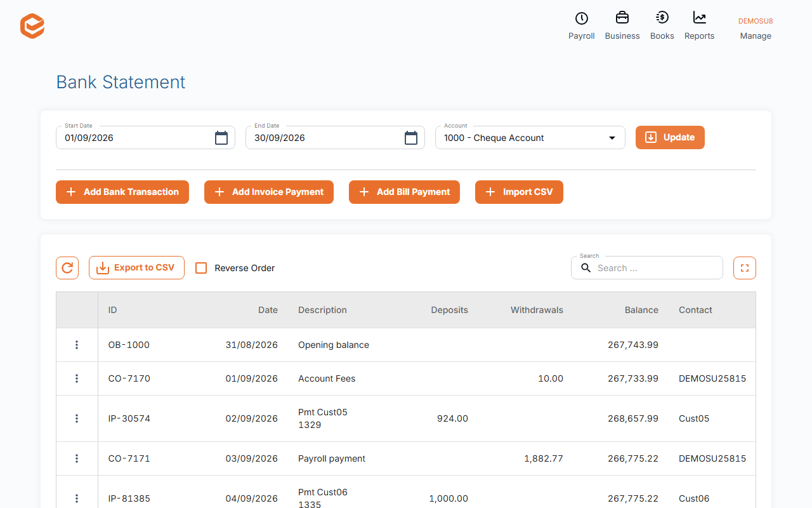Click the Description column header
812x508 pixels.
click(x=322, y=310)
